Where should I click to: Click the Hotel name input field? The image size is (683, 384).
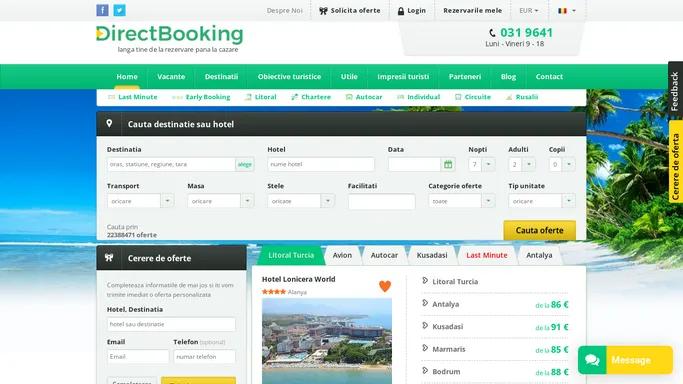(321, 165)
